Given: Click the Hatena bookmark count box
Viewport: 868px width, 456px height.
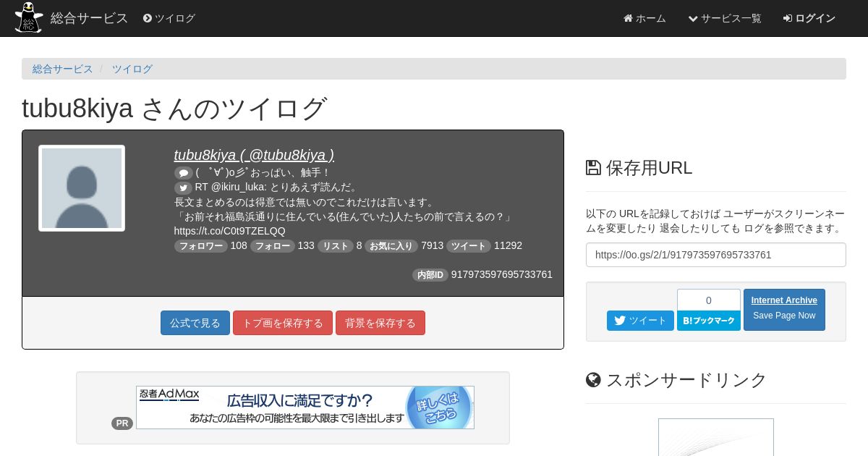Looking at the screenshot, I should pos(709,300).
